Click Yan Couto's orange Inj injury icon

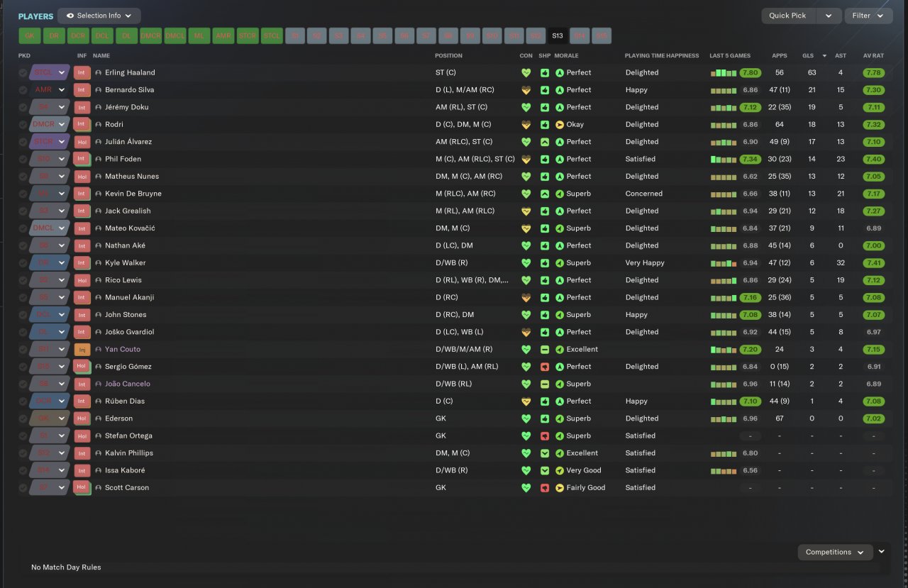(82, 350)
